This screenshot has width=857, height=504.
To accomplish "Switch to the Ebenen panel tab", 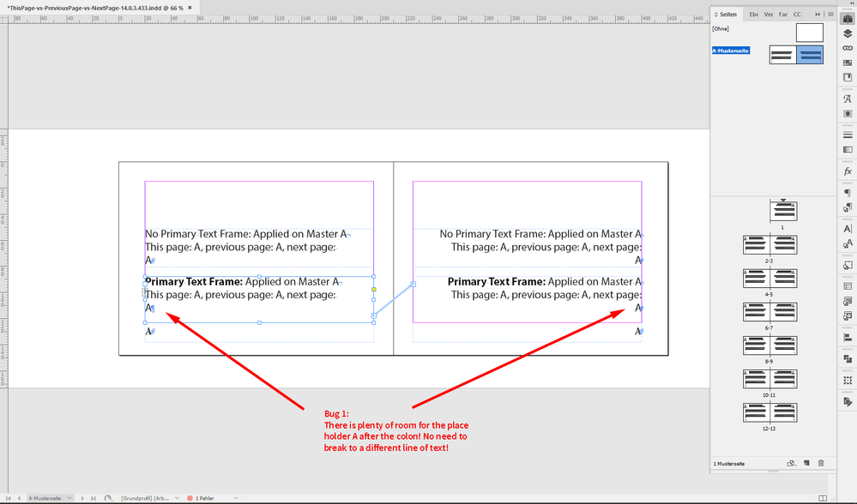I will pos(753,14).
